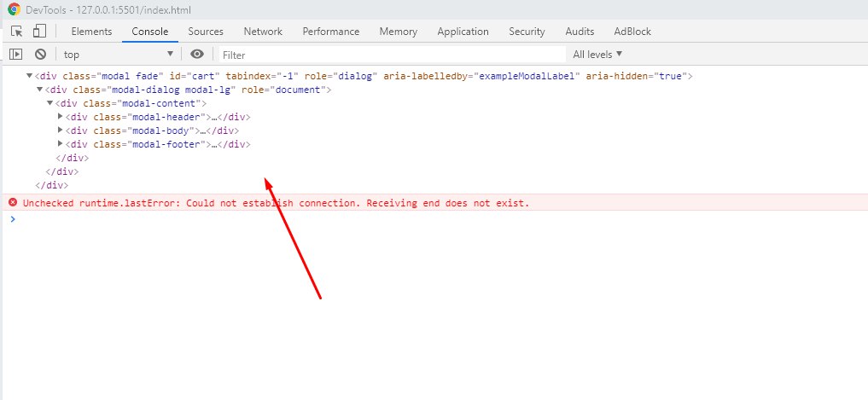This screenshot has height=400, width=868.
Task: Open the Security tab
Action: (x=527, y=32)
